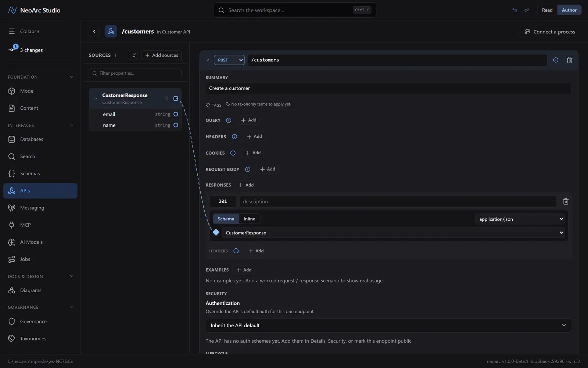This screenshot has width=588, height=368.
Task: Show Request Body info tooltip
Action: (x=248, y=169)
